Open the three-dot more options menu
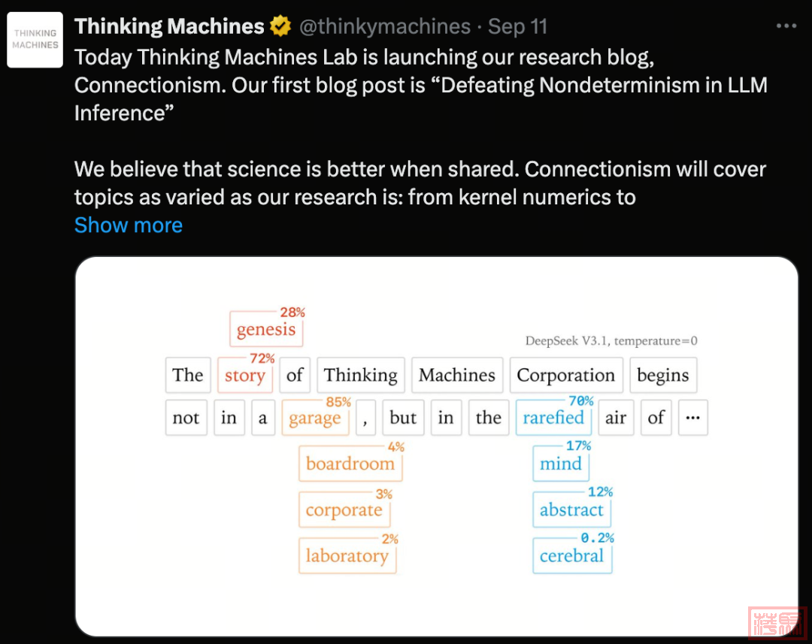 tap(786, 26)
